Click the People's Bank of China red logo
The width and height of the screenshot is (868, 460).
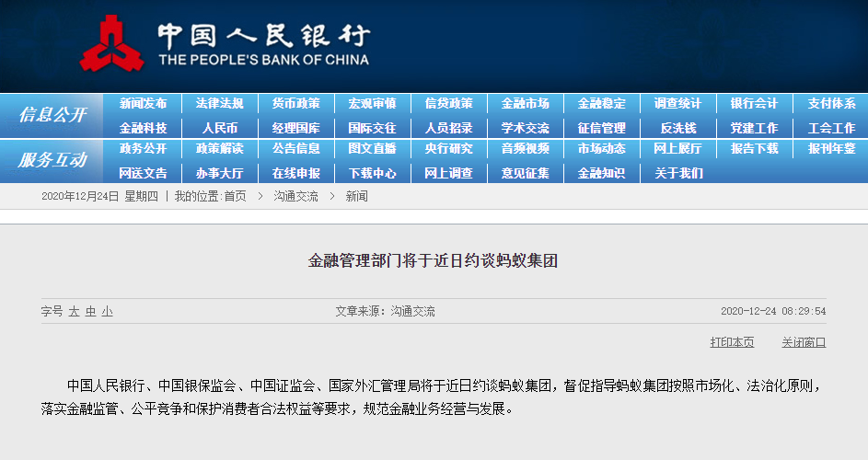pyautogui.click(x=111, y=43)
